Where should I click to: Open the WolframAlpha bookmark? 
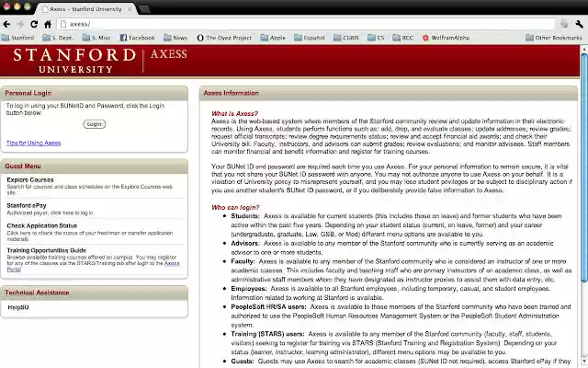pyautogui.click(x=446, y=38)
